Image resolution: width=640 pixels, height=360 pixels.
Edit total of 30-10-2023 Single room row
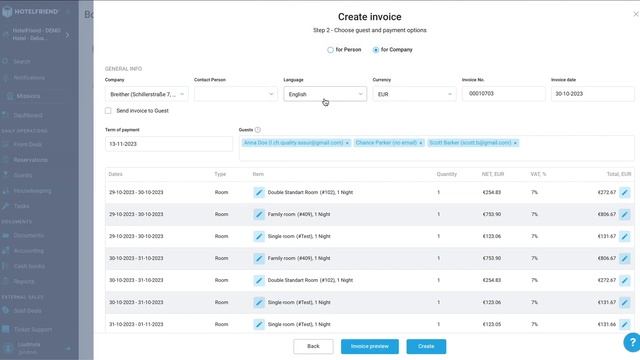(x=624, y=302)
